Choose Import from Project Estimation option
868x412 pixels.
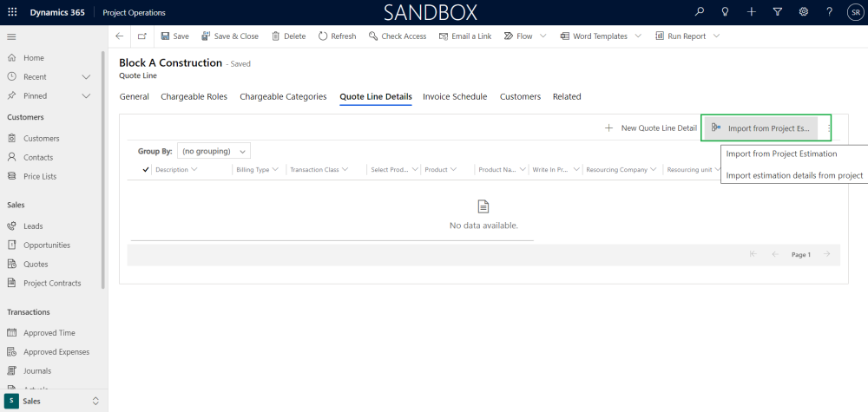point(782,154)
